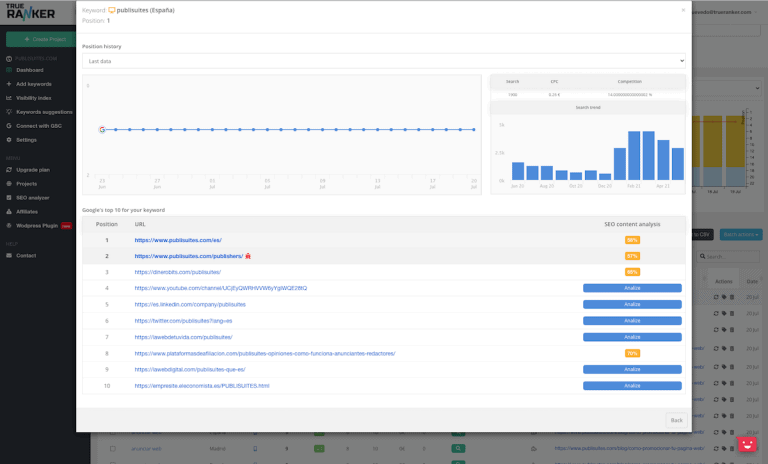Viewport: 768px width, 464px height.
Task: Open the es.linkedin.com/company/publisuites link
Action: click(x=190, y=304)
